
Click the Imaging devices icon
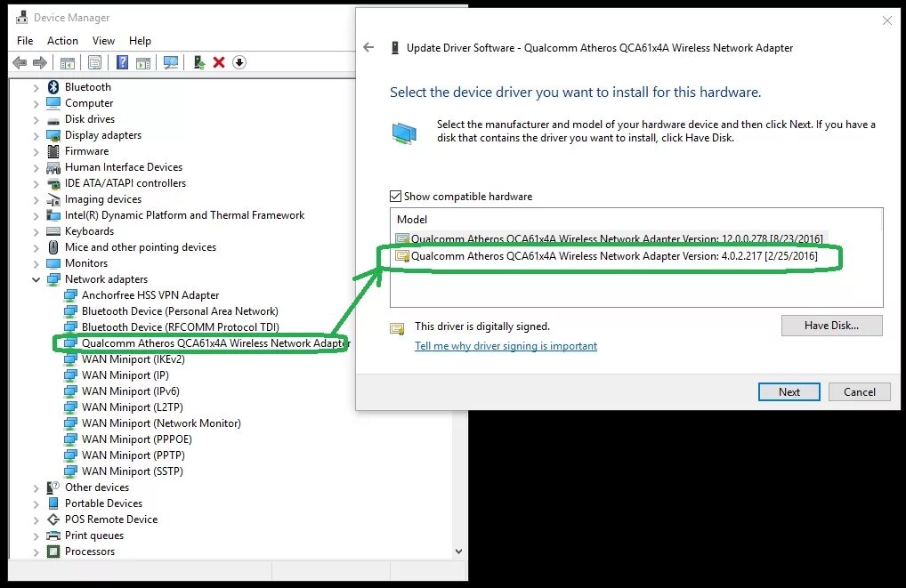(x=53, y=199)
